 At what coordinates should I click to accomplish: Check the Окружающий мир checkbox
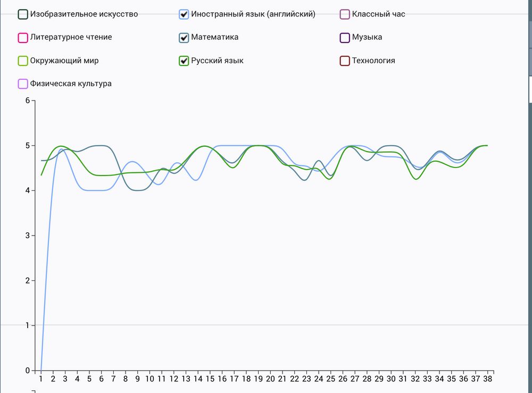(23, 61)
